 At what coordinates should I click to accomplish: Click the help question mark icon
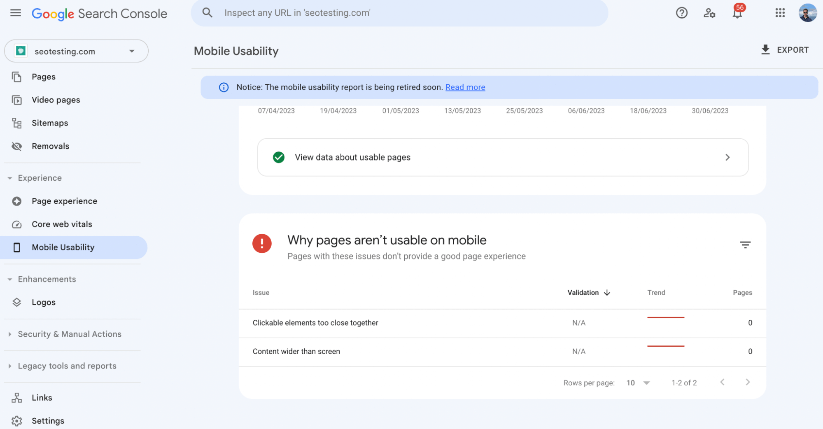tap(682, 13)
